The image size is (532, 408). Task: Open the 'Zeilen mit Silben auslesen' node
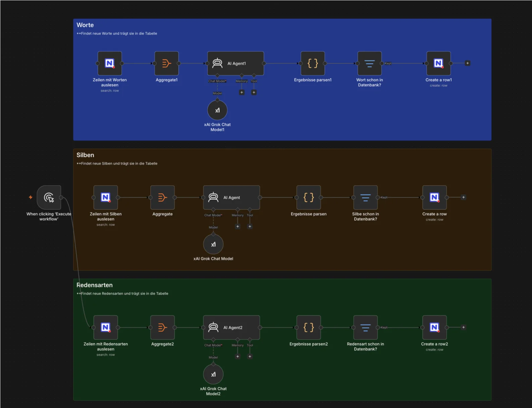click(106, 197)
